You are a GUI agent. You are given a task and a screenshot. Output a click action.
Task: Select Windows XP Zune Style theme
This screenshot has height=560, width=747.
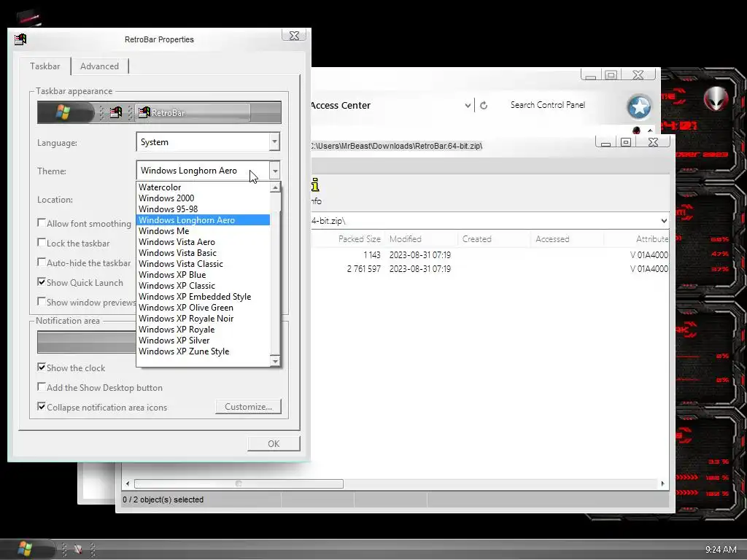tap(204, 351)
